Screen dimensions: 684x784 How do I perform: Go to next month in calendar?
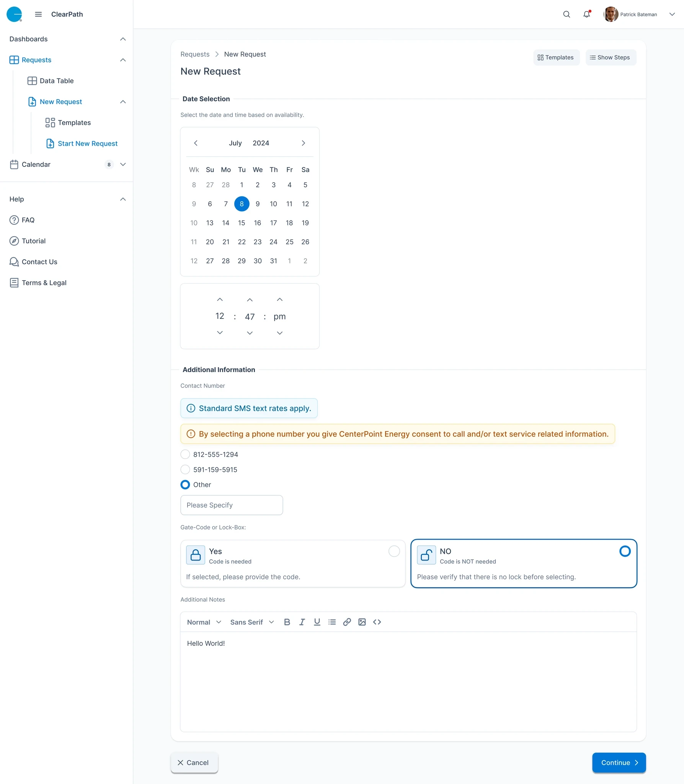pyautogui.click(x=304, y=143)
